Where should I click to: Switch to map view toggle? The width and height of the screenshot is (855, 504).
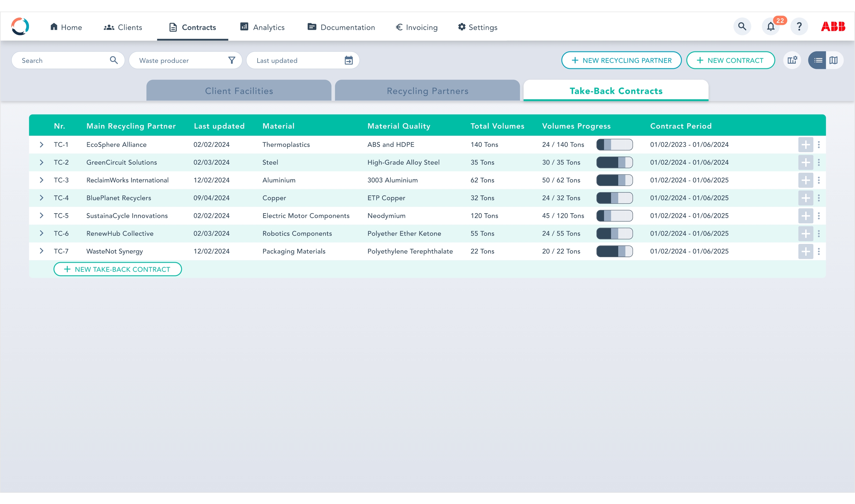[x=834, y=60]
